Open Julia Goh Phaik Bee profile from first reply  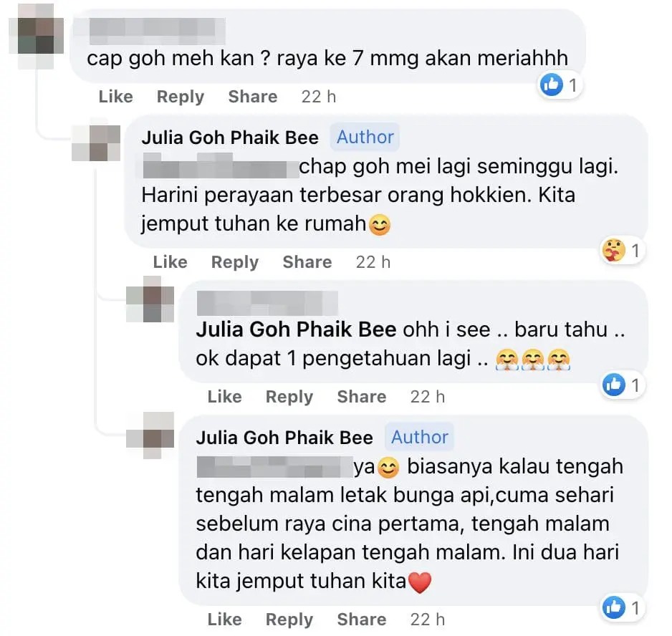tap(230, 138)
